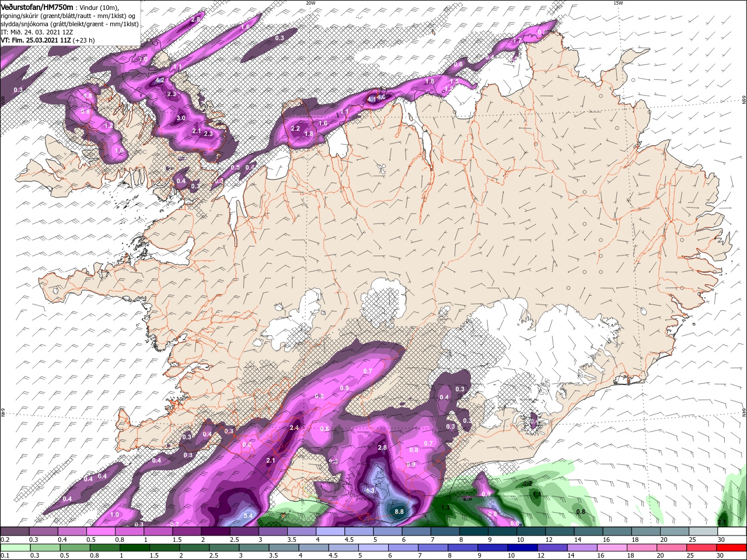Select top-row lavender swatch between 4 and 4.5

coord(330,531)
